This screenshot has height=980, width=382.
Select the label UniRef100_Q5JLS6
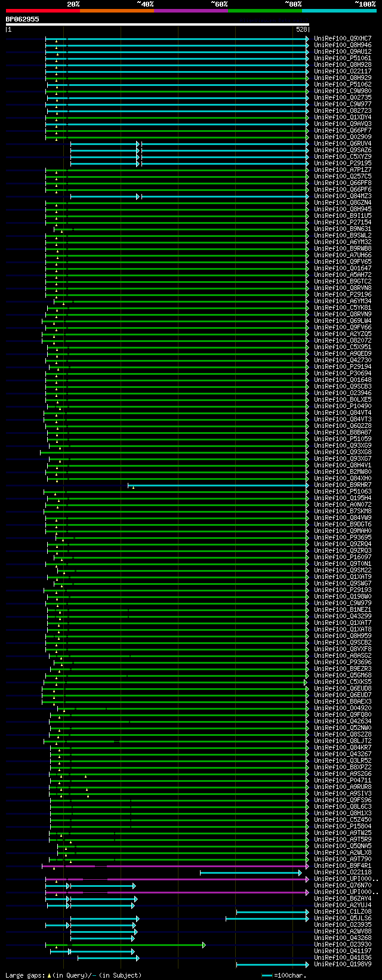point(343,918)
